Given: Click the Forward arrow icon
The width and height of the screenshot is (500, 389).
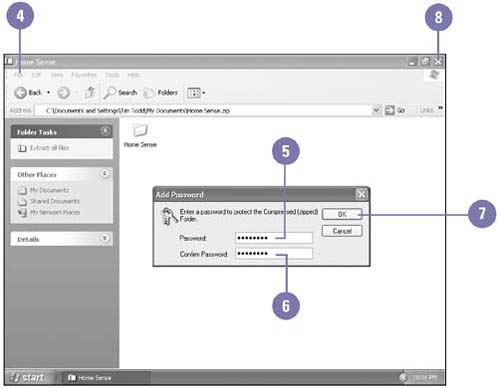Looking at the screenshot, I should coord(64,93).
